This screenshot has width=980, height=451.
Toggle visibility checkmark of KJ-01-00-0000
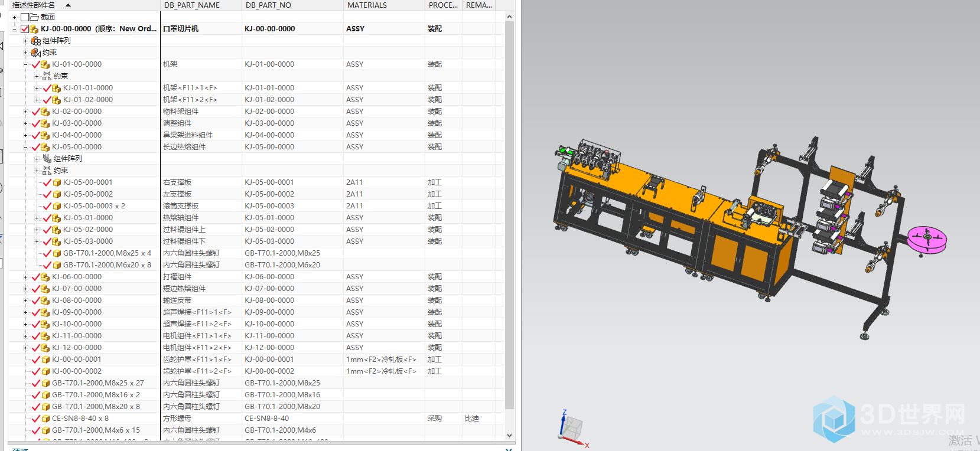pos(35,64)
